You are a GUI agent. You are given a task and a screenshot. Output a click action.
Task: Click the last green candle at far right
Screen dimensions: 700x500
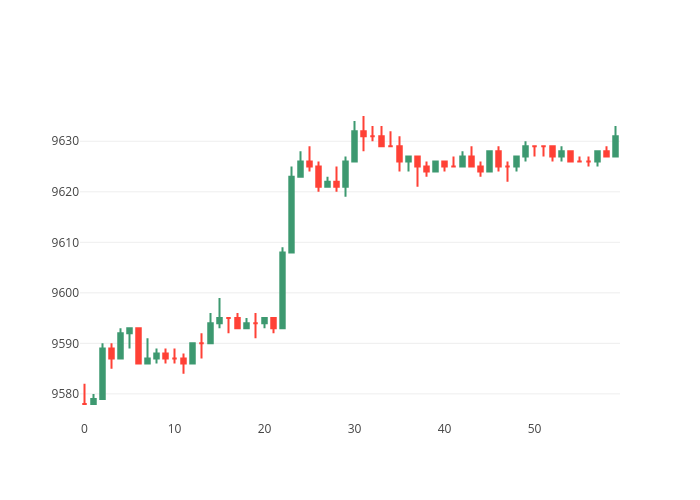point(615,146)
